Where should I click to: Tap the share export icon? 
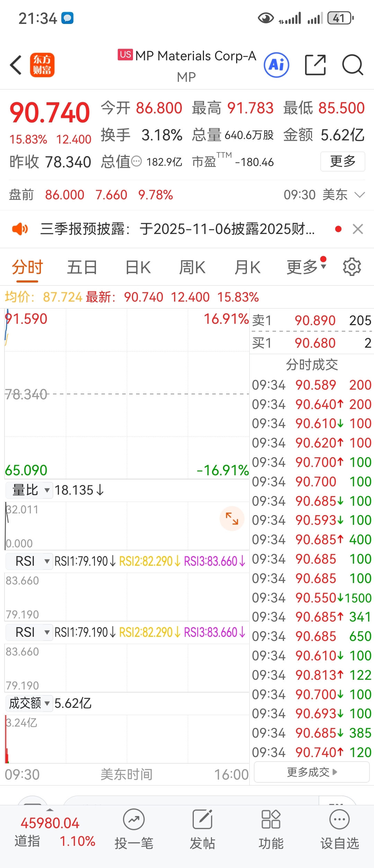315,65
